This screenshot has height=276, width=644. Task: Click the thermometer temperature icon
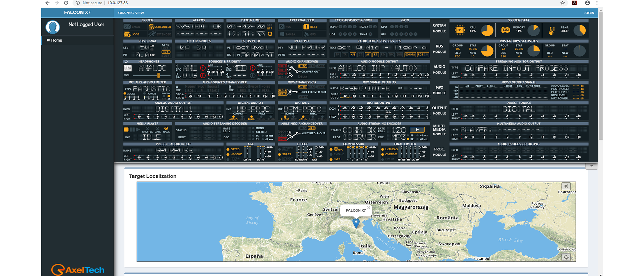(552, 31)
